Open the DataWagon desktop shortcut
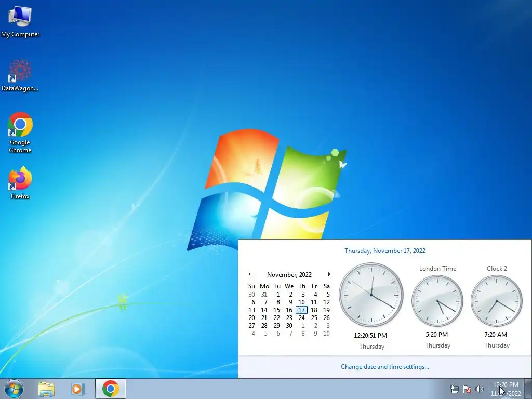Viewport: 532px width, 399px height. 20,75
